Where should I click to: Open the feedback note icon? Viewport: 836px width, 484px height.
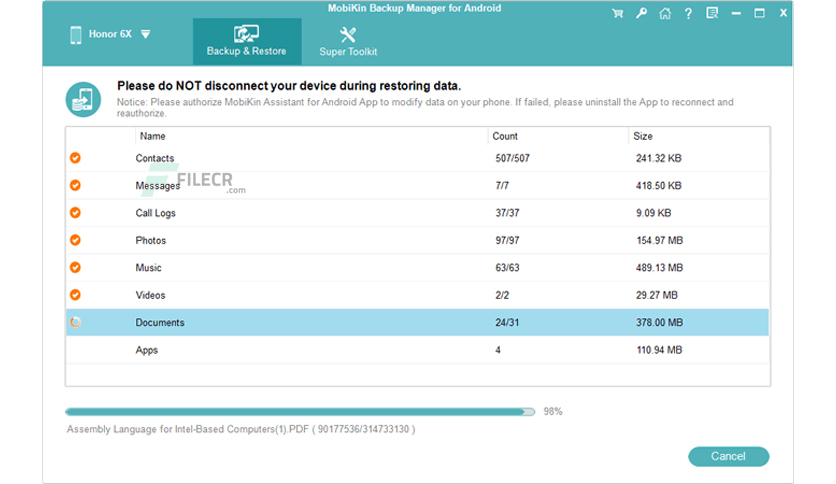(712, 13)
